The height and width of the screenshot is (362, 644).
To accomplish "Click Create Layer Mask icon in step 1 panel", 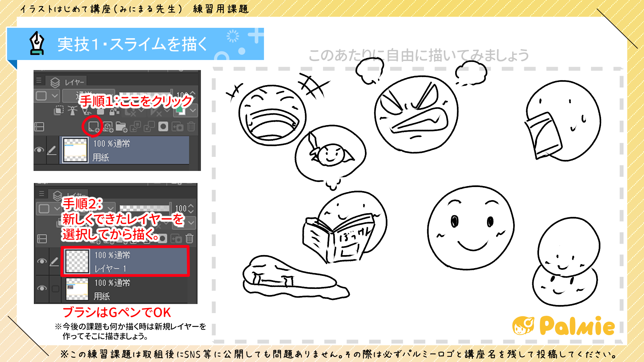I will pos(163,127).
